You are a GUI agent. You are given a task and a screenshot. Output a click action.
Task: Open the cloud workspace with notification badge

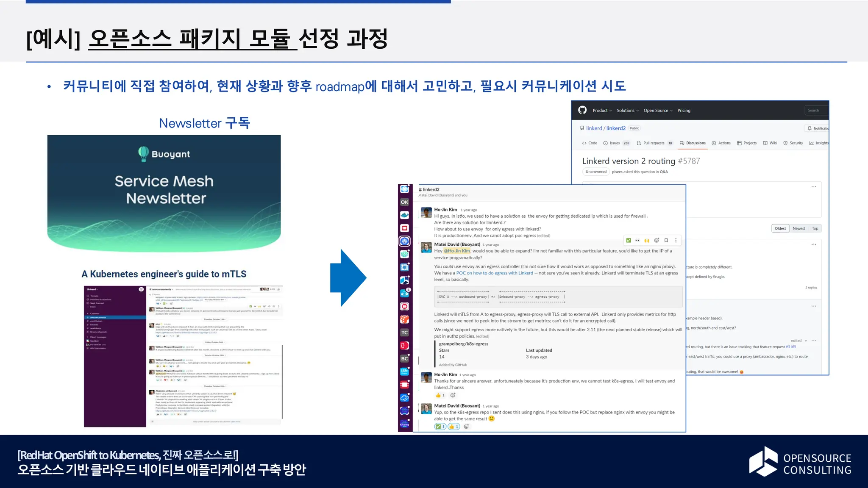405,293
